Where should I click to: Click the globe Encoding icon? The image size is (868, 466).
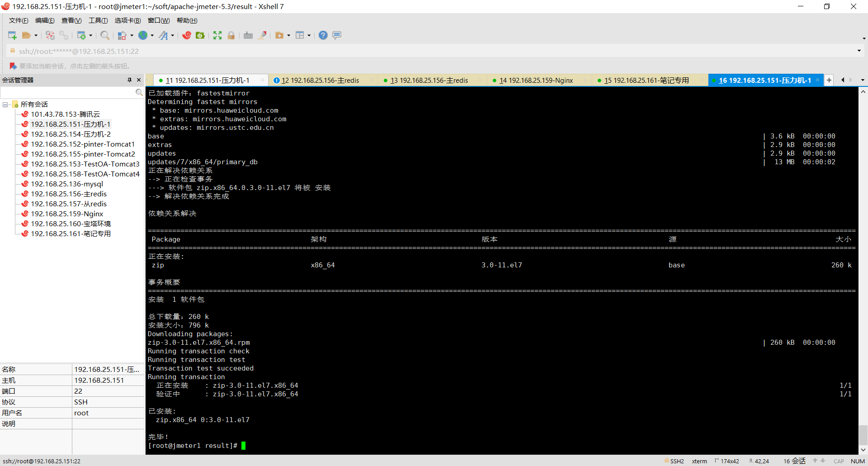click(143, 35)
